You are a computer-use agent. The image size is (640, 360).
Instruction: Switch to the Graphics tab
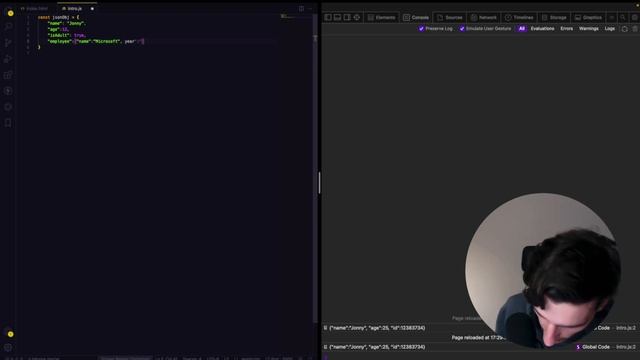pos(588,18)
